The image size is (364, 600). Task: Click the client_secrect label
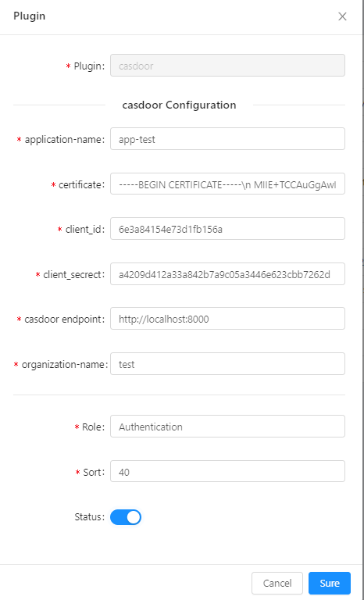click(x=73, y=275)
